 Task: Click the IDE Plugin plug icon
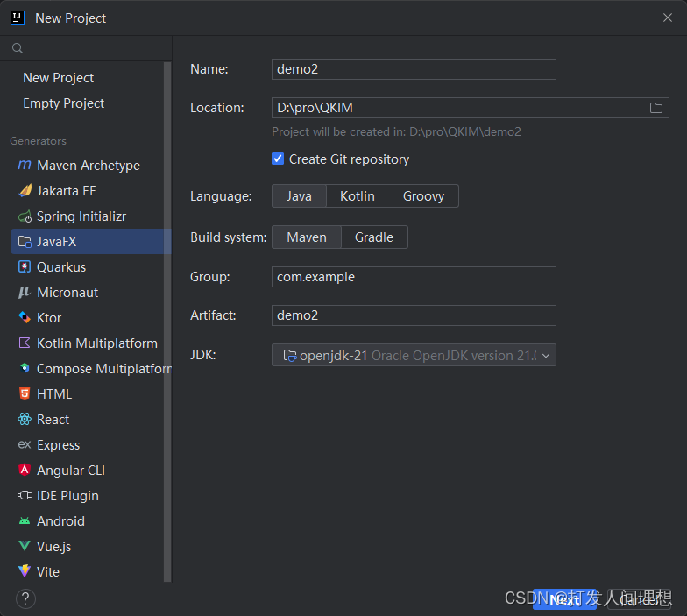coord(25,496)
